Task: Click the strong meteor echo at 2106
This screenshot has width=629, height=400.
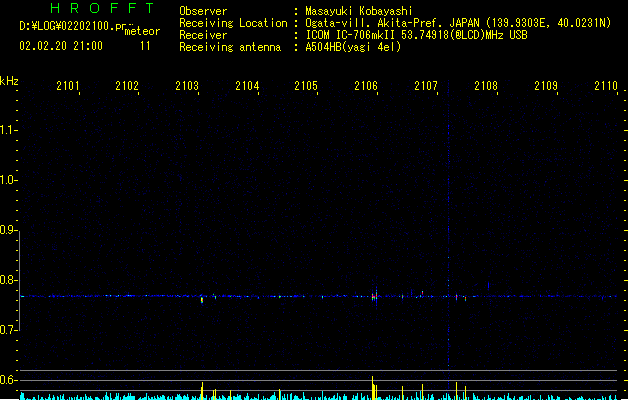Action: pyautogui.click(x=374, y=297)
